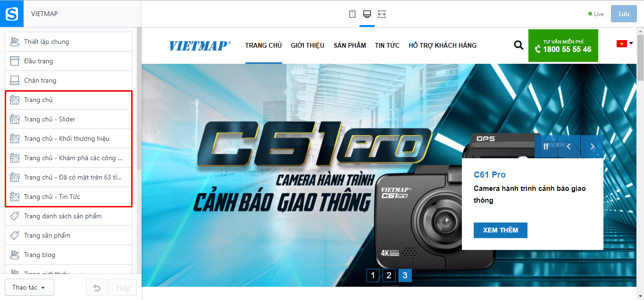
Task: Select slide 1 pagination indicator
Action: coord(373,275)
